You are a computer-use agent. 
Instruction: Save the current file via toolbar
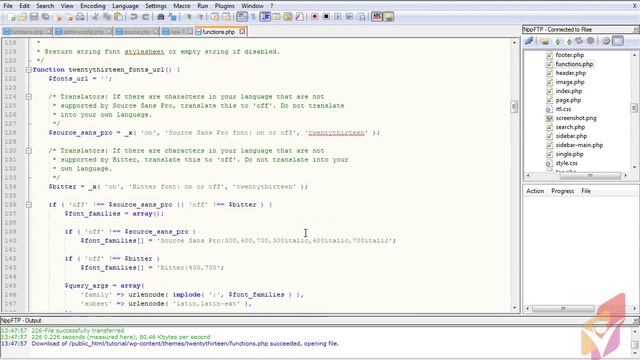pyautogui.click(x=34, y=17)
